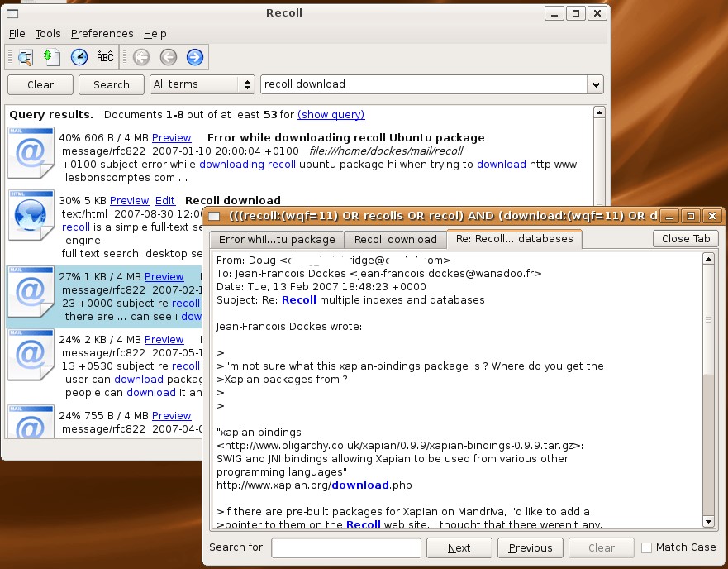Click the sort parameters document icon

pyautogui.click(x=51, y=57)
